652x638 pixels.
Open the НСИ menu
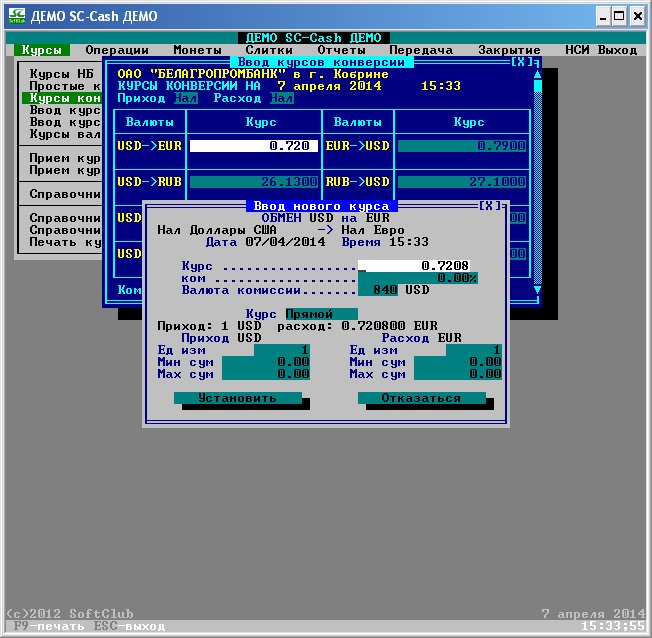(577, 50)
